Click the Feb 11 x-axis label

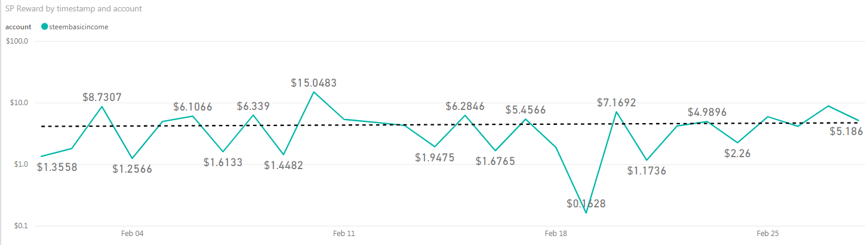[344, 233]
